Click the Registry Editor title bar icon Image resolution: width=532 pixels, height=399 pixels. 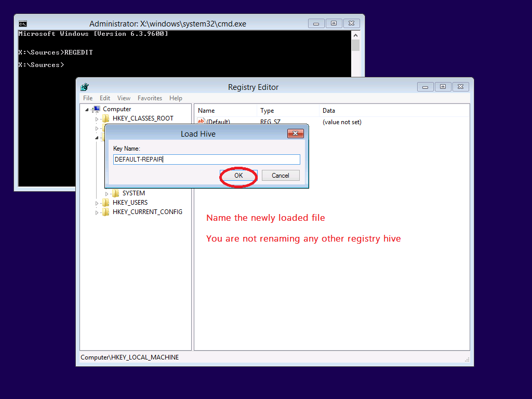click(85, 87)
